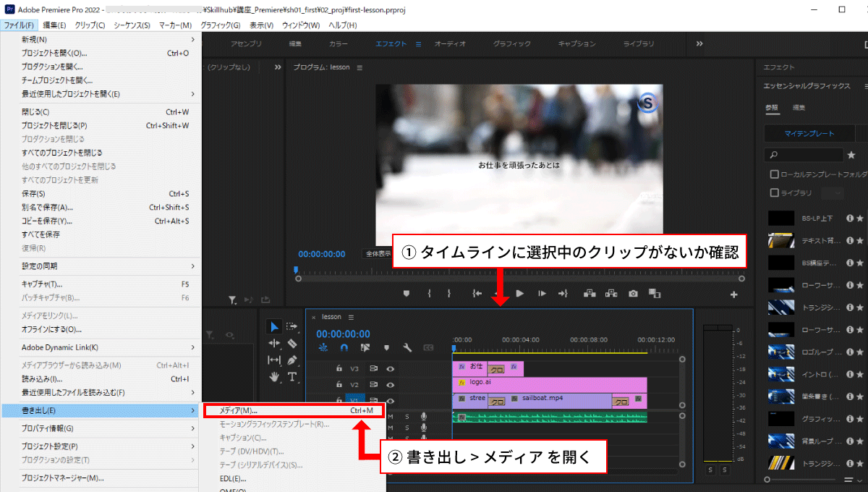868x492 pixels.
Task: Select the Hand tool
Action: click(x=275, y=377)
